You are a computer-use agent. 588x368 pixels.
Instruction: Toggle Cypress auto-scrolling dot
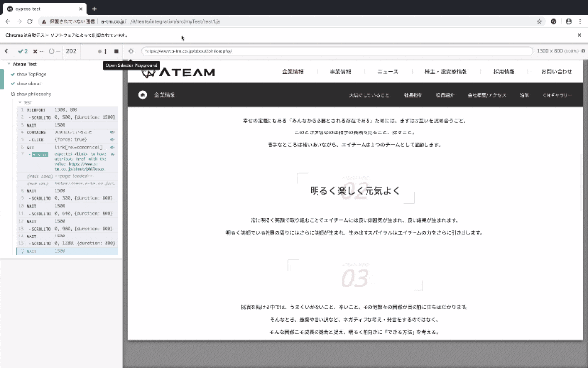(100, 51)
